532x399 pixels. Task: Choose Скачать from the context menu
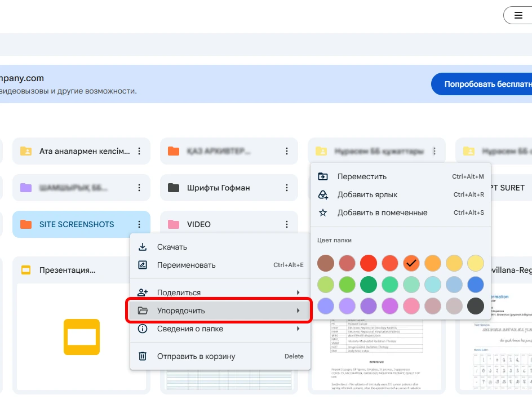220,247
